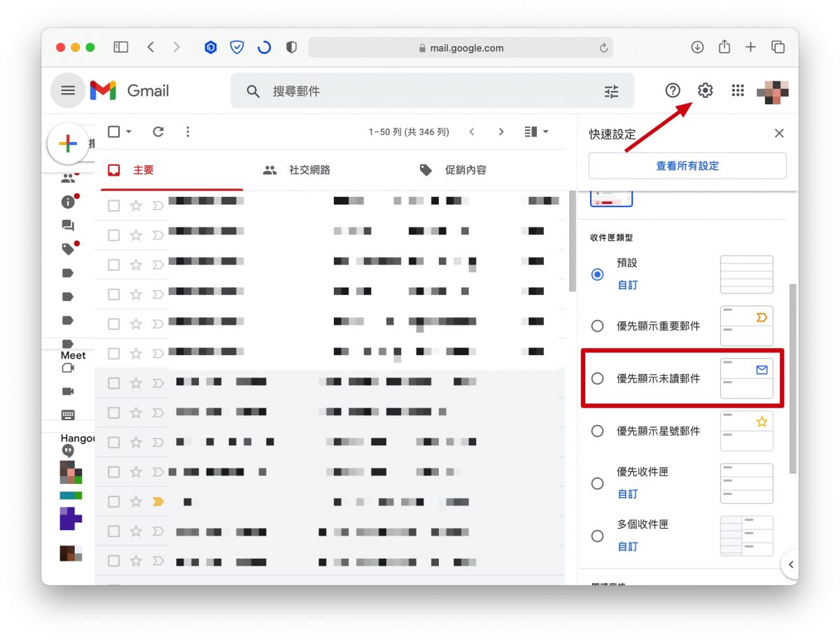Check the second email's checkbox

click(114, 235)
